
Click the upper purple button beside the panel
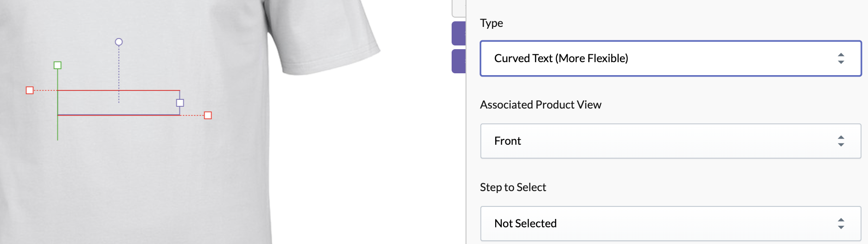[x=459, y=33]
